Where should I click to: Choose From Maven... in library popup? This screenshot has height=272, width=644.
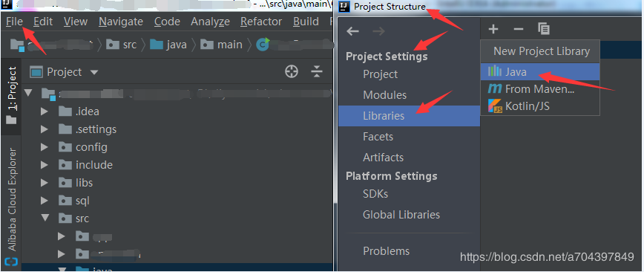click(x=540, y=89)
